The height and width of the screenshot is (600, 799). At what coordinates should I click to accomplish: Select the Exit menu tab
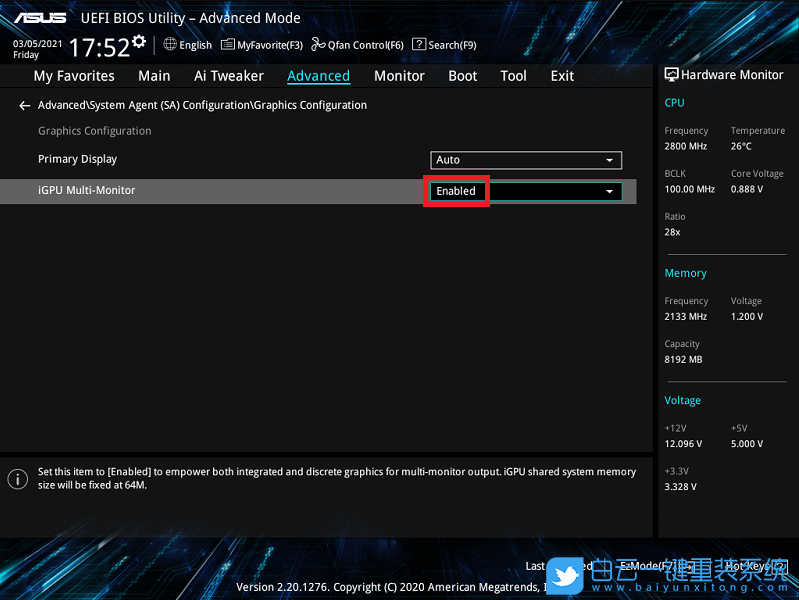562,76
